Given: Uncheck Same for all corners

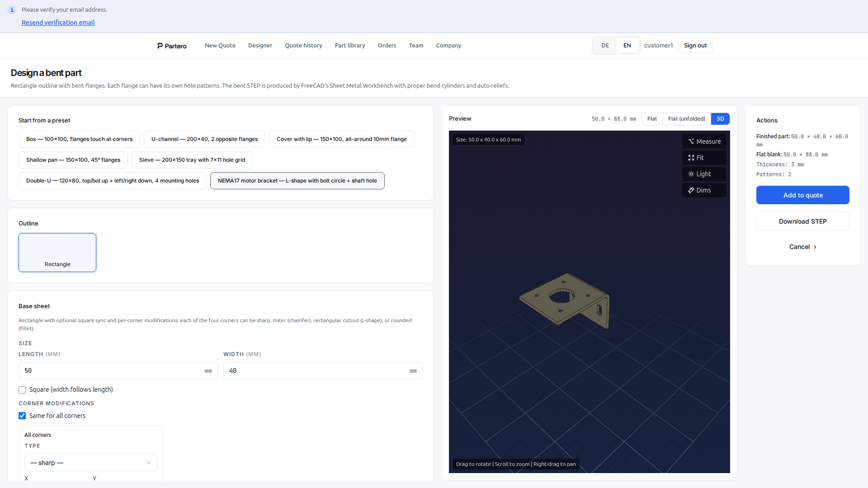Looking at the screenshot, I should pyautogui.click(x=22, y=416).
